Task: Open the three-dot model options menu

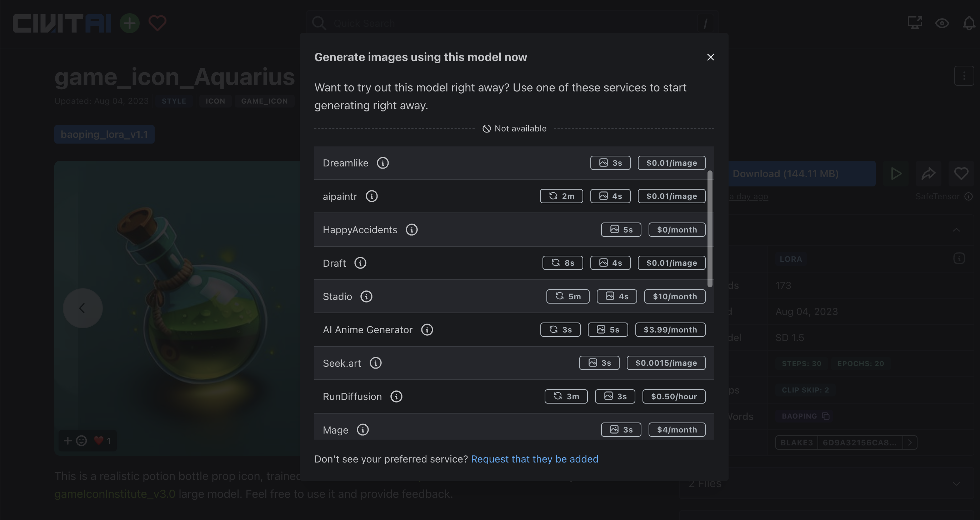Action: [964, 76]
